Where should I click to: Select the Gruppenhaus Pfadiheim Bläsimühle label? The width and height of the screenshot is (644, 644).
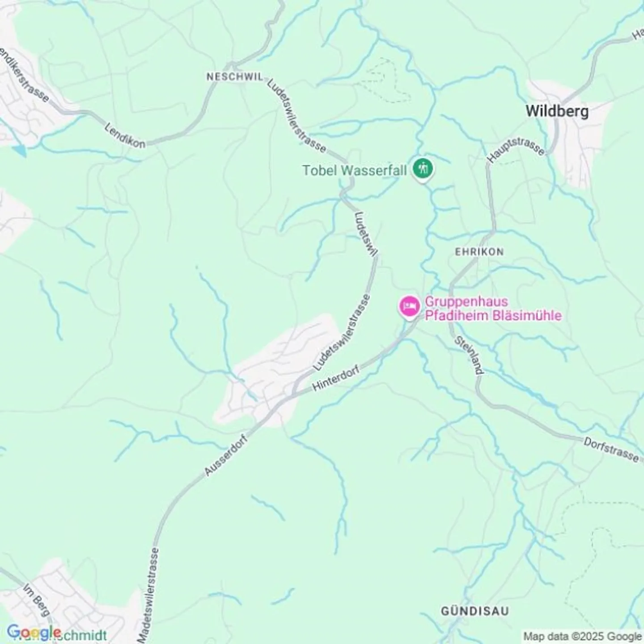click(493, 309)
